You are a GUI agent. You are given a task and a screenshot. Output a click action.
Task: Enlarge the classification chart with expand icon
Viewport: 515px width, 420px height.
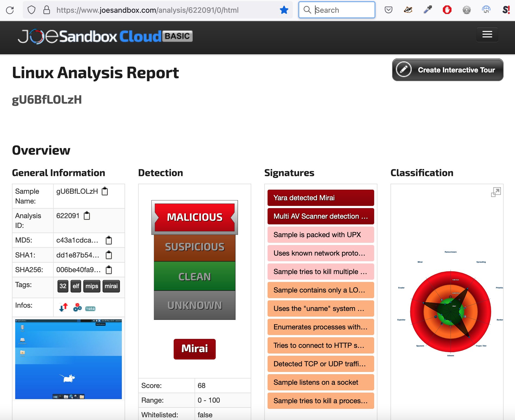(x=496, y=192)
